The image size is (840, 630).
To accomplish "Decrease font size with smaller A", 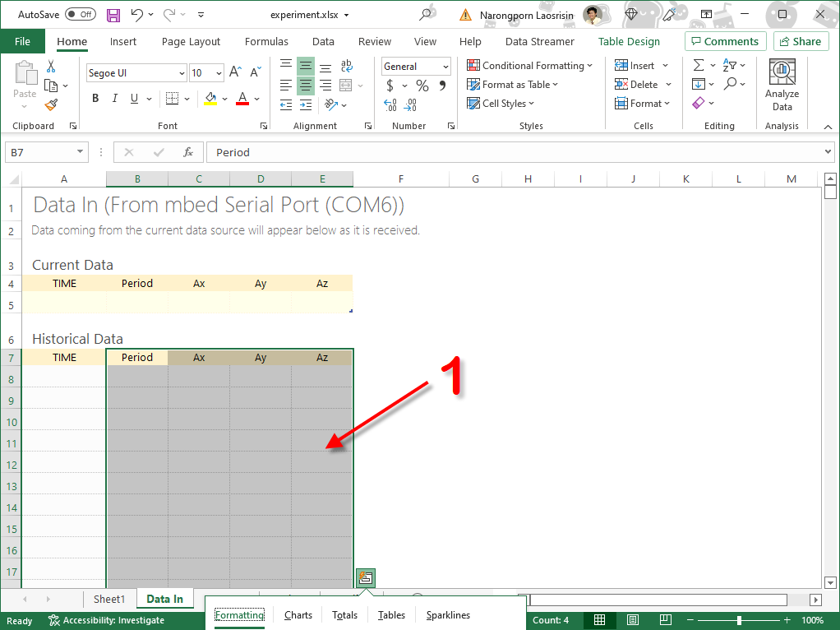I will [x=256, y=72].
